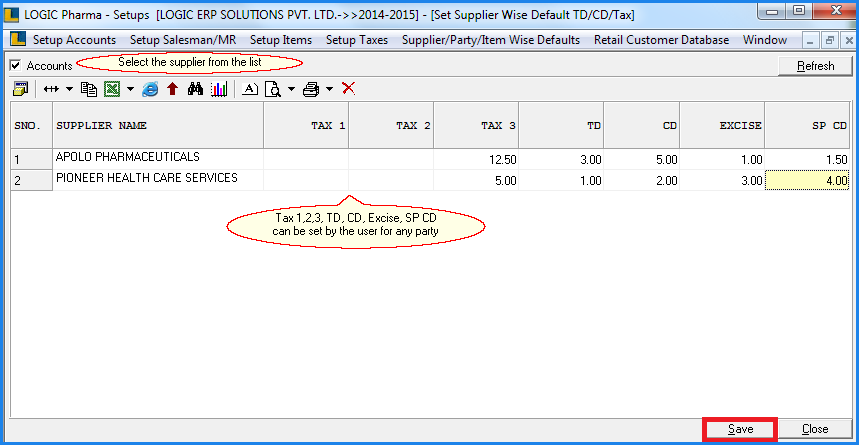Open the Internet Explorer browser icon
This screenshot has width=859, height=445.
(150, 89)
